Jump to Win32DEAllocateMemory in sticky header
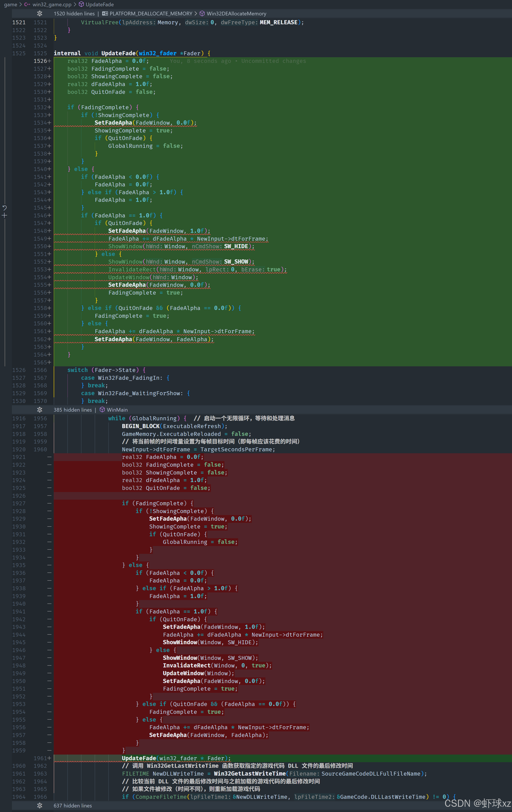The width and height of the screenshot is (512, 812). click(236, 13)
